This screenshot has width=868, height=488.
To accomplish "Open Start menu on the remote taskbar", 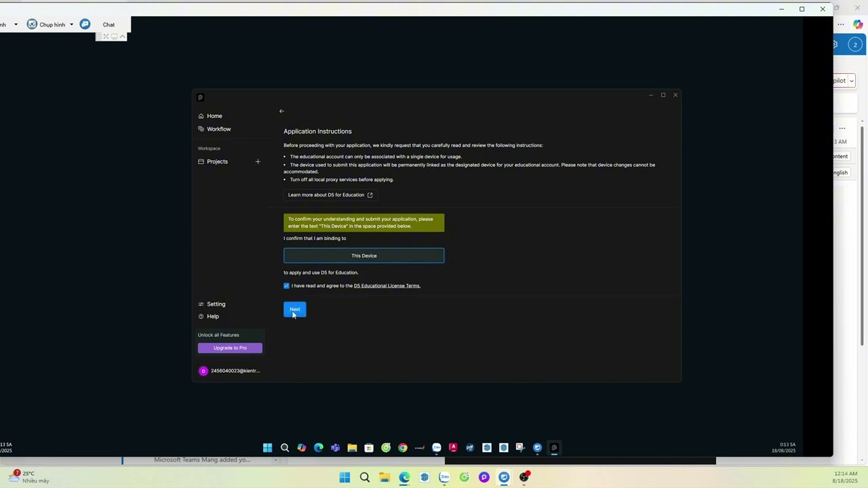I will (267, 447).
